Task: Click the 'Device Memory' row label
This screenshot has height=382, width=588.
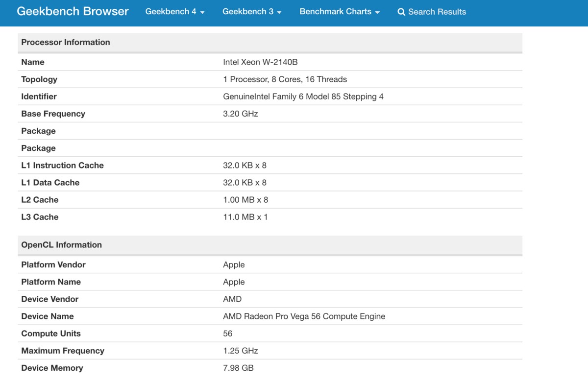Action: [52, 368]
